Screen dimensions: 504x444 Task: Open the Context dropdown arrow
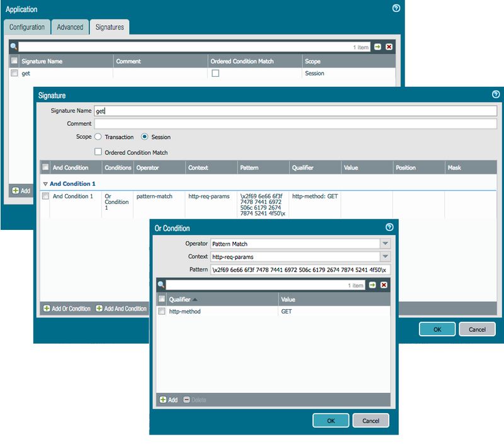(x=385, y=256)
